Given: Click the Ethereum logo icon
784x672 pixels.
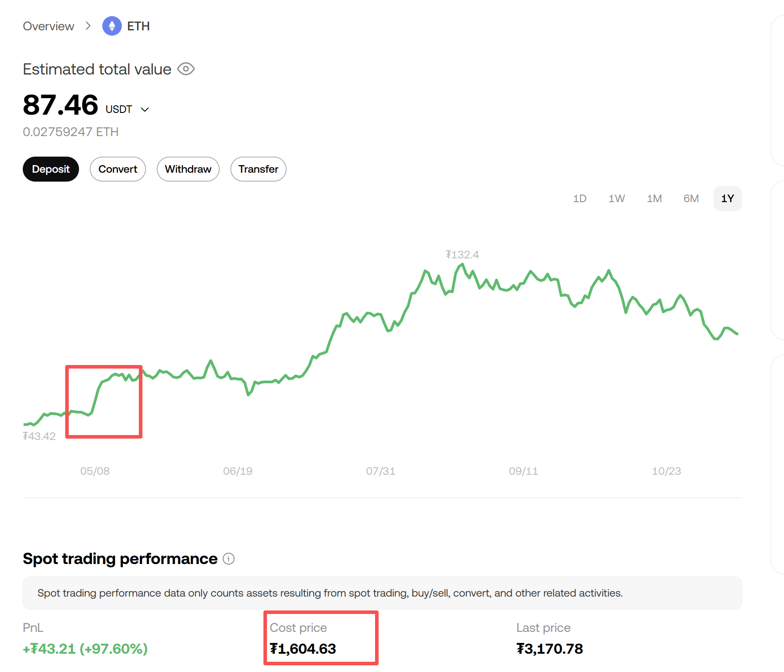Looking at the screenshot, I should point(112,26).
